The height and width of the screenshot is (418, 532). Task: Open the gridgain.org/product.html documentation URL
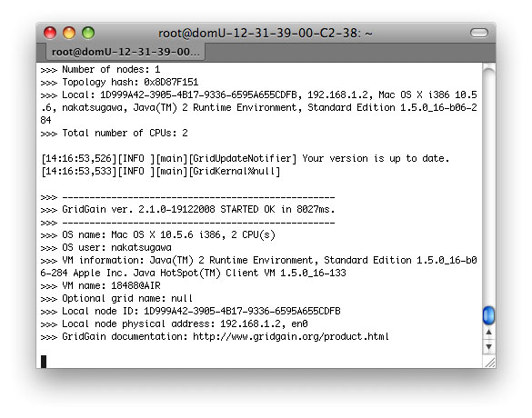[291, 336]
